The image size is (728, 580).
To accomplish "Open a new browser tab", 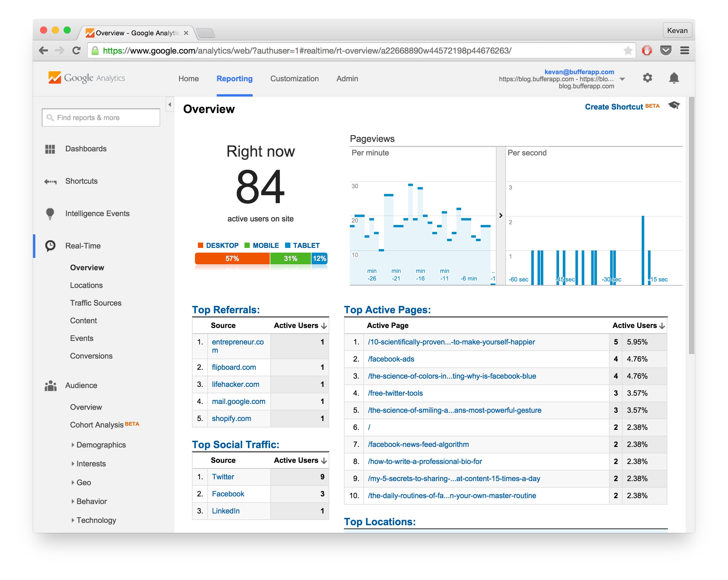I will (x=206, y=33).
